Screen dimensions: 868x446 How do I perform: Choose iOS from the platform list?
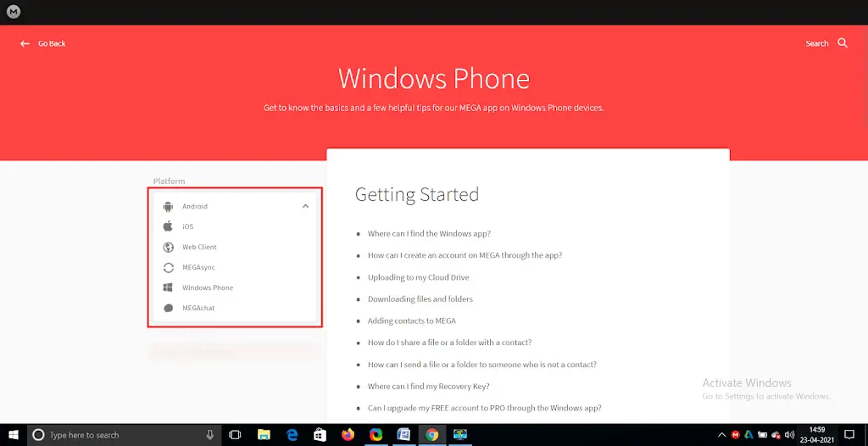[187, 226]
